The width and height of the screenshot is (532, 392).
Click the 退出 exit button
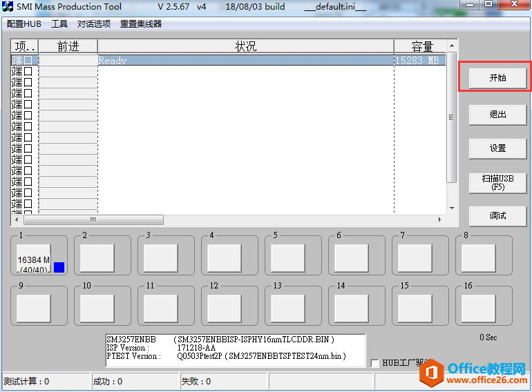pos(497,115)
